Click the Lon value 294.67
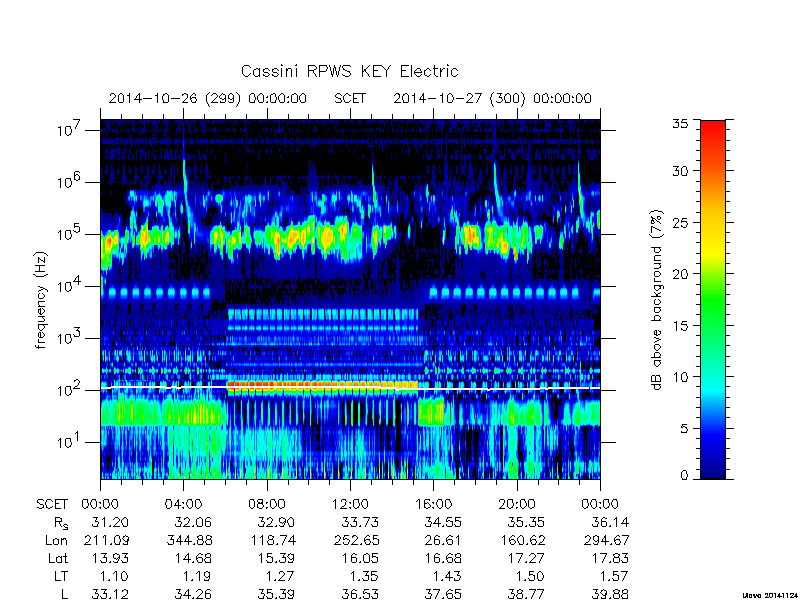 pos(606,540)
